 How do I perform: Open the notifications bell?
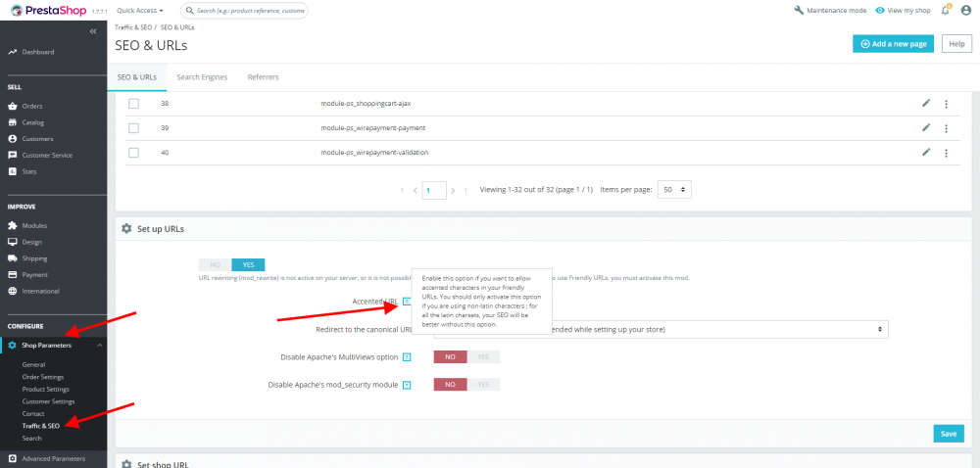click(x=946, y=10)
